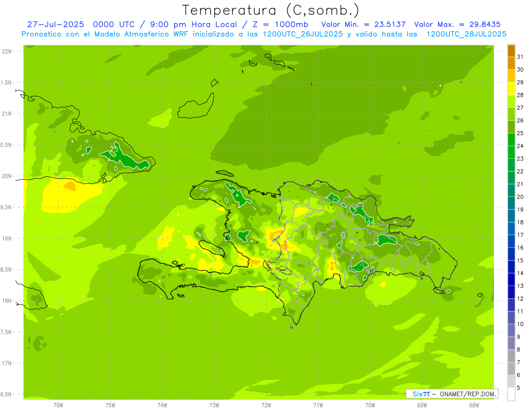Click the 'Temperatura (C,somb.)' title
The height and width of the screenshot is (411, 532).
coord(271,10)
